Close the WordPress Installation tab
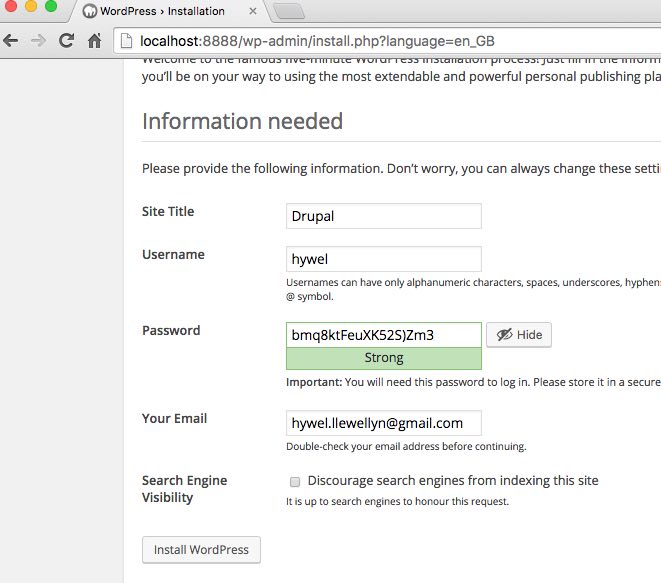 [x=253, y=11]
